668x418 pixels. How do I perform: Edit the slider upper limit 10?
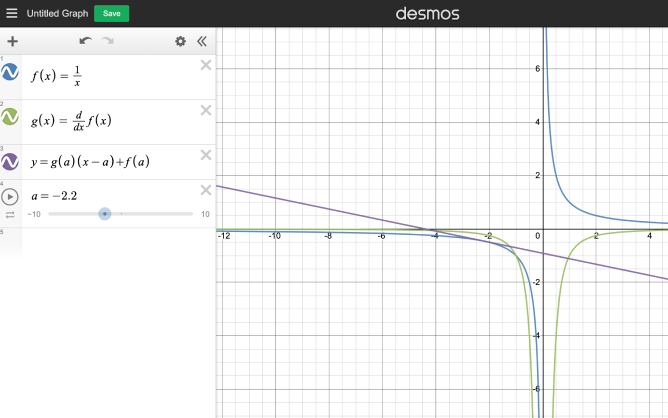(x=205, y=214)
